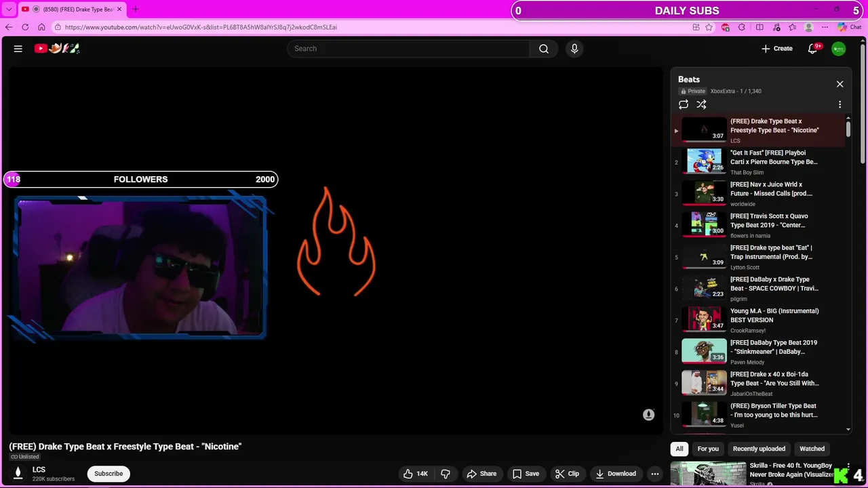Viewport: 868px width, 488px height.
Task: Open the uBlock extension icon
Action: [726, 27]
